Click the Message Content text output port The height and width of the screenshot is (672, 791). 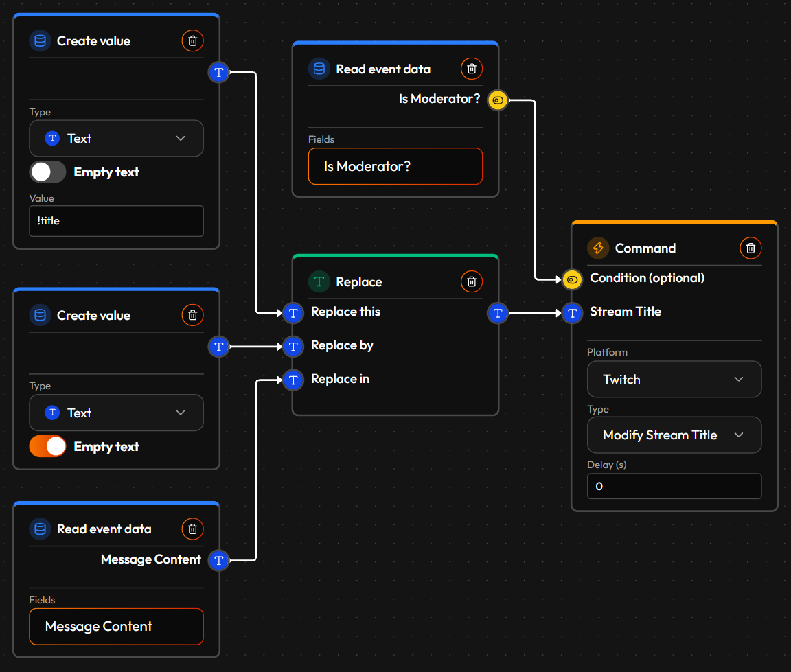click(x=219, y=560)
